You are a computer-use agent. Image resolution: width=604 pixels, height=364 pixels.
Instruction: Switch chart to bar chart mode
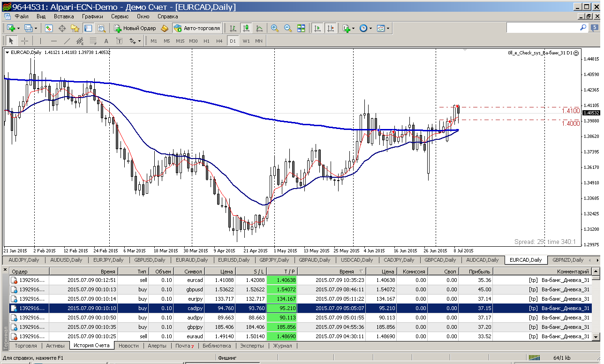coord(233,28)
